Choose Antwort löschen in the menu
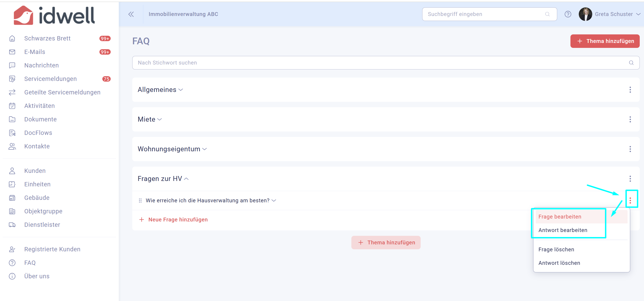 point(559,263)
